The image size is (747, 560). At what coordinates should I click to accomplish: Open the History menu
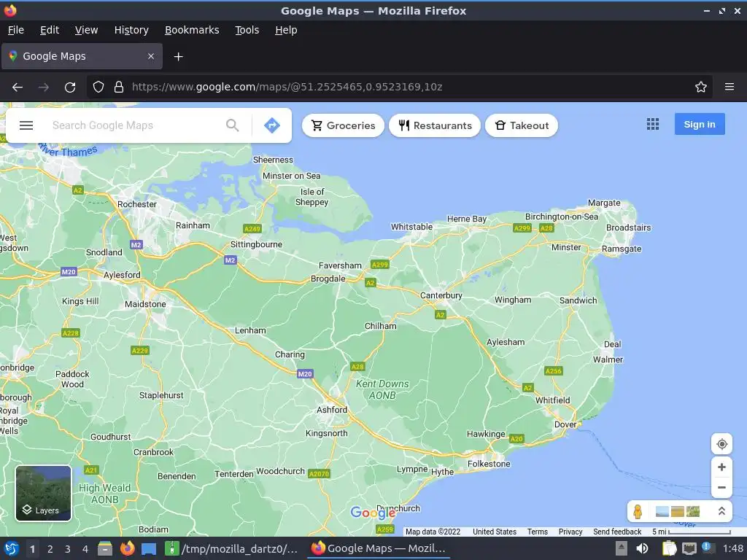[x=131, y=30]
